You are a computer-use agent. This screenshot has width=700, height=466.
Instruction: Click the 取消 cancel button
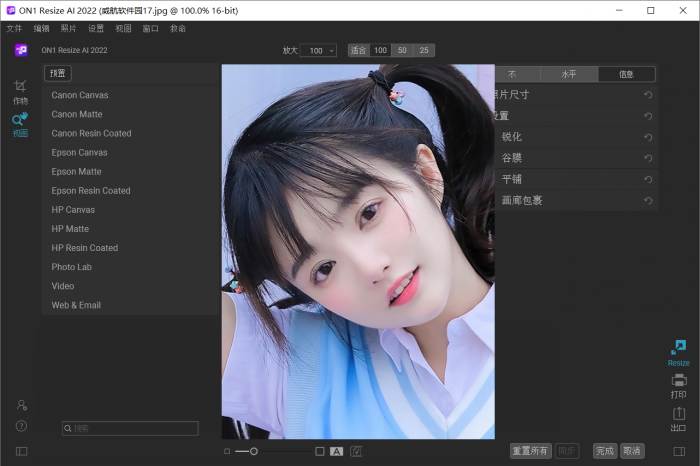(x=632, y=451)
